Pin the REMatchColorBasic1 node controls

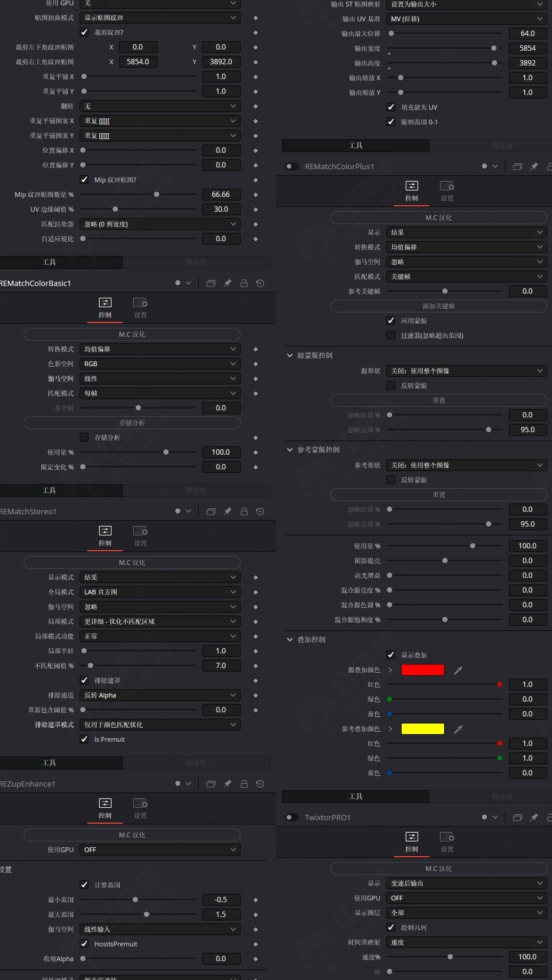tap(227, 283)
